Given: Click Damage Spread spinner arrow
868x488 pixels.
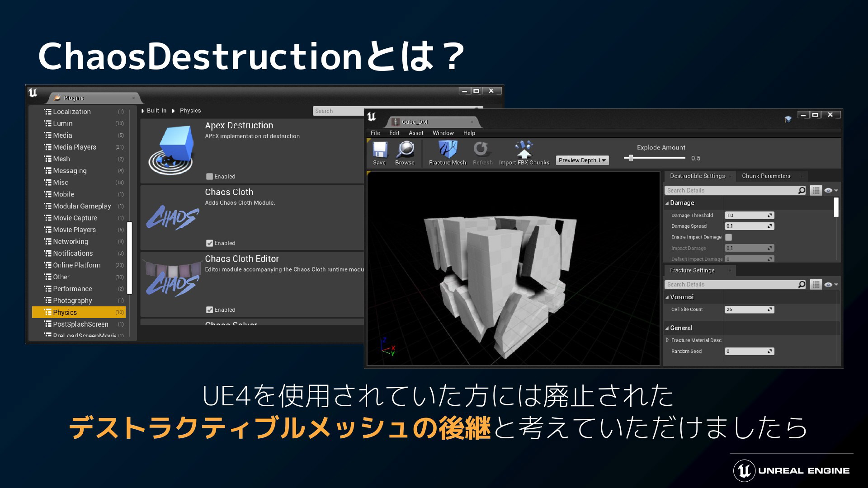Looking at the screenshot, I should (x=769, y=226).
